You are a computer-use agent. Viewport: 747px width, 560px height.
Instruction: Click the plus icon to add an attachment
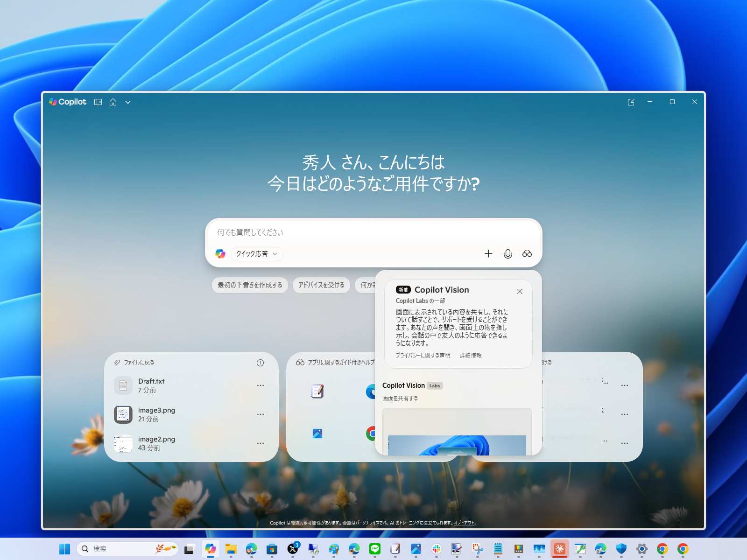488,254
